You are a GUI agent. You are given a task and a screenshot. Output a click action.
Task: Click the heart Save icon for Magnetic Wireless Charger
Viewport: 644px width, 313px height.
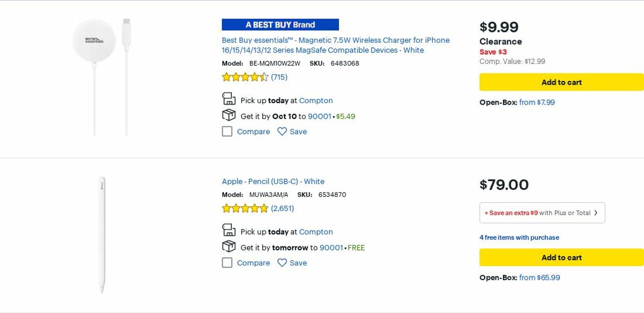(282, 131)
